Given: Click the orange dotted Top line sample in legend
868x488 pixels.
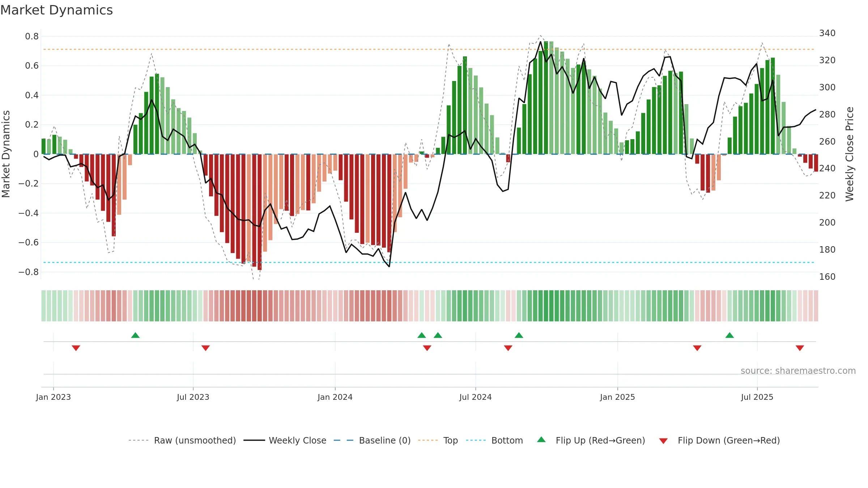Looking at the screenshot, I should click(428, 440).
